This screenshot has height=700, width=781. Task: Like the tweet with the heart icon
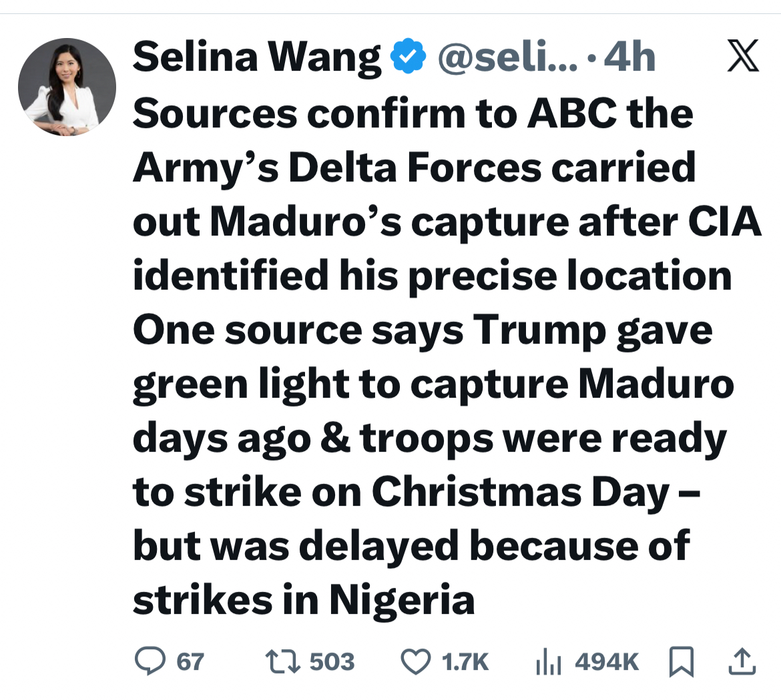coord(415,661)
